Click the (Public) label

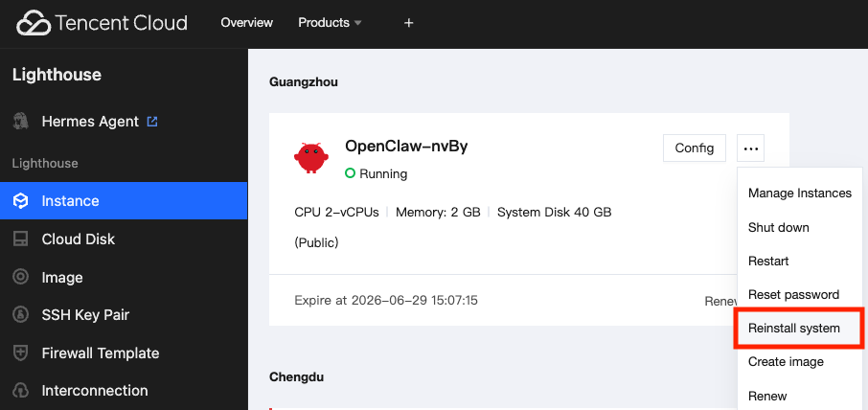316,243
